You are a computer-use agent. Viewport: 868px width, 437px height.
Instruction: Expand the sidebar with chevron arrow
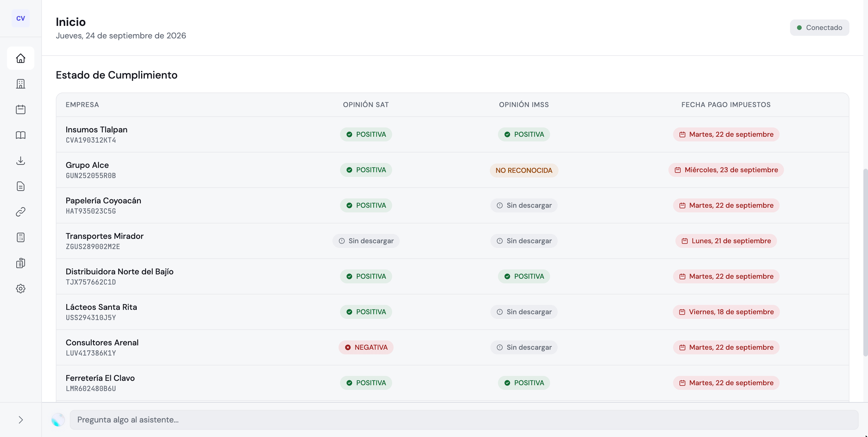tap(21, 420)
